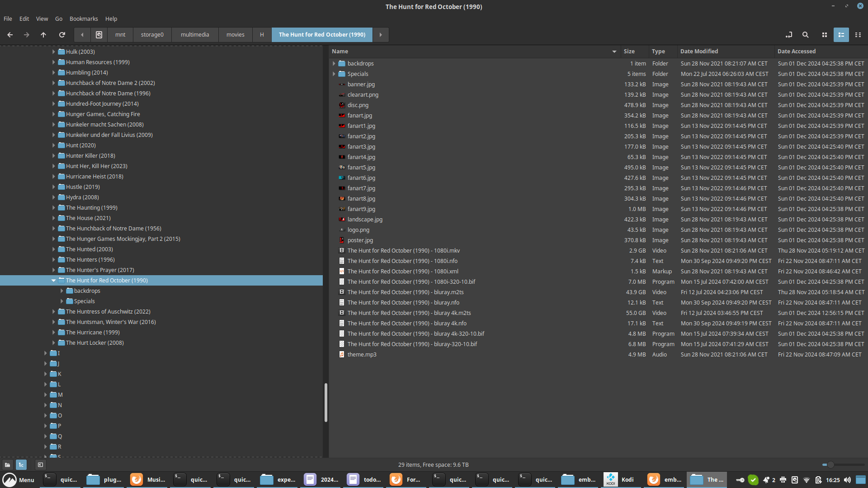Expand the backdrops folder in file list
This screenshot has height=488, width=868.
334,64
